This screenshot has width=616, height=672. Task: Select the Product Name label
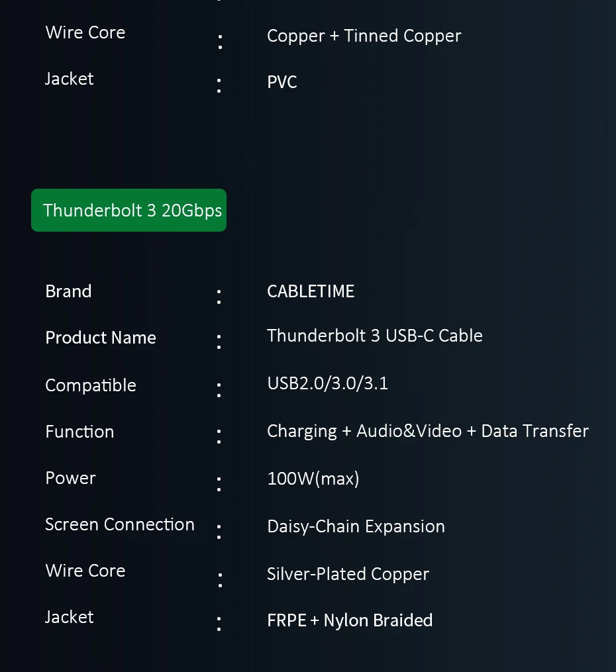point(101,338)
